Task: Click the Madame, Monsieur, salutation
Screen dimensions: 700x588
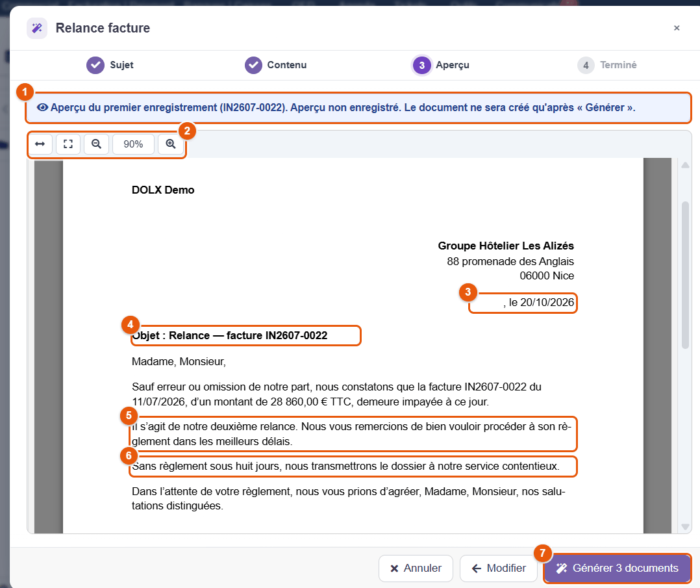Action: click(179, 361)
